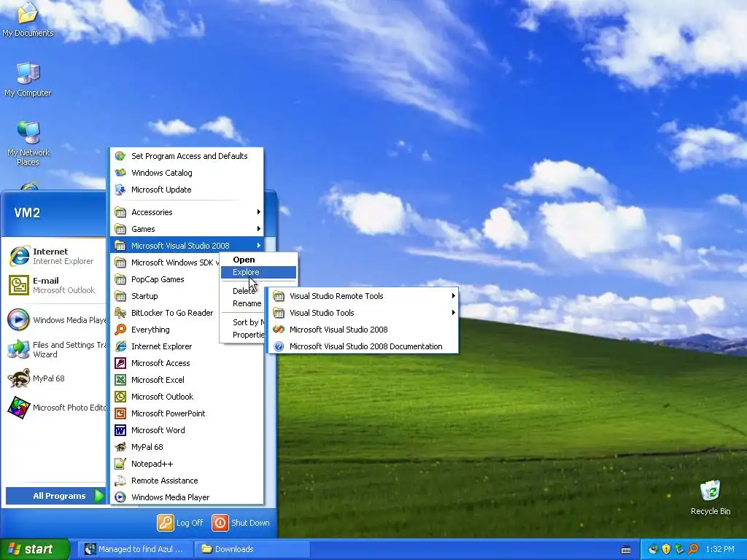
Task: Click the Start button
Action: click(34, 549)
